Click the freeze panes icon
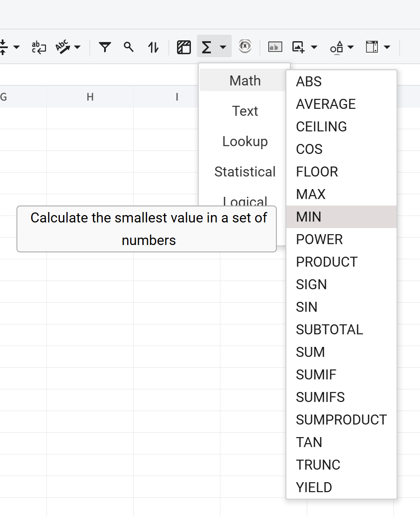Viewport: 420px width, 516px height. tap(184, 47)
